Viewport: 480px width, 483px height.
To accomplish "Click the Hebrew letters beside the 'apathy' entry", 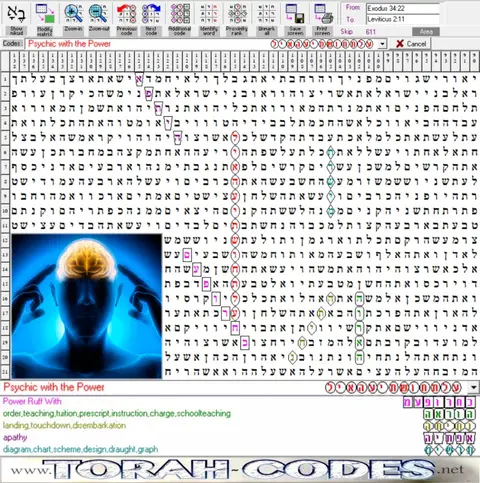I will click(x=449, y=438).
